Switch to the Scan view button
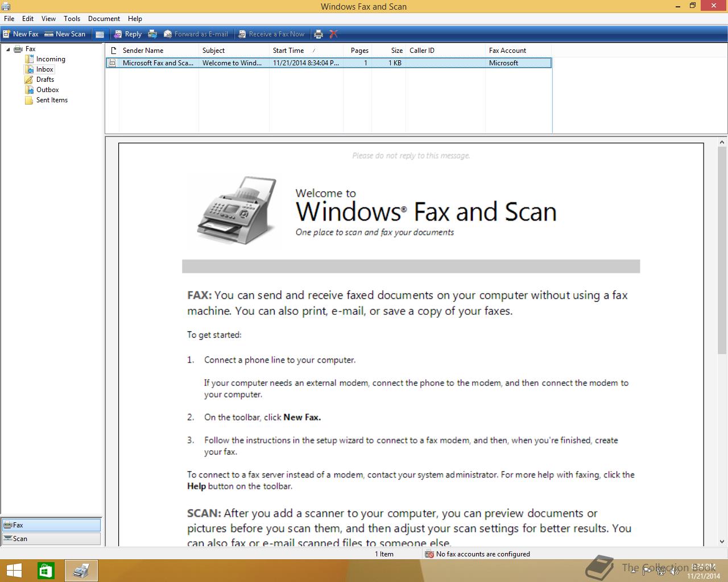 click(51, 539)
